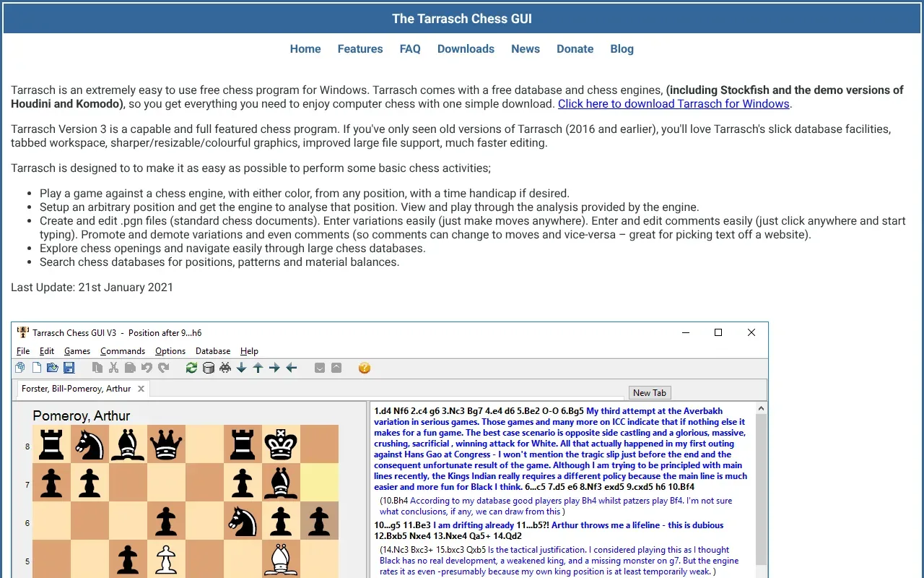Open the Database menu

(x=212, y=350)
